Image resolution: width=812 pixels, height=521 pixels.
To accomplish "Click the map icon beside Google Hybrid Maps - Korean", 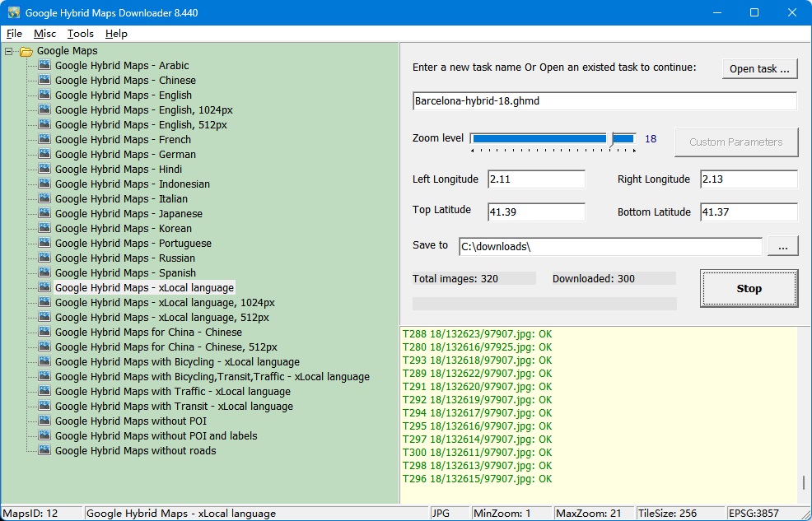I will point(44,228).
